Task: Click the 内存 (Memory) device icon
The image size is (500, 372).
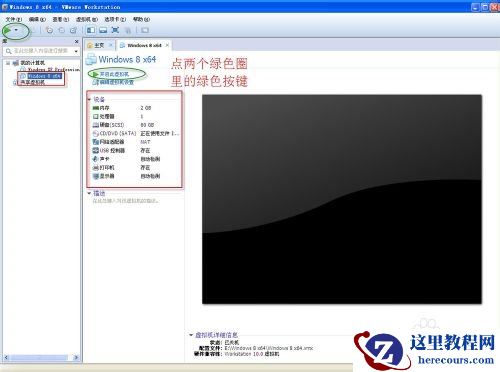Action: tap(95, 108)
